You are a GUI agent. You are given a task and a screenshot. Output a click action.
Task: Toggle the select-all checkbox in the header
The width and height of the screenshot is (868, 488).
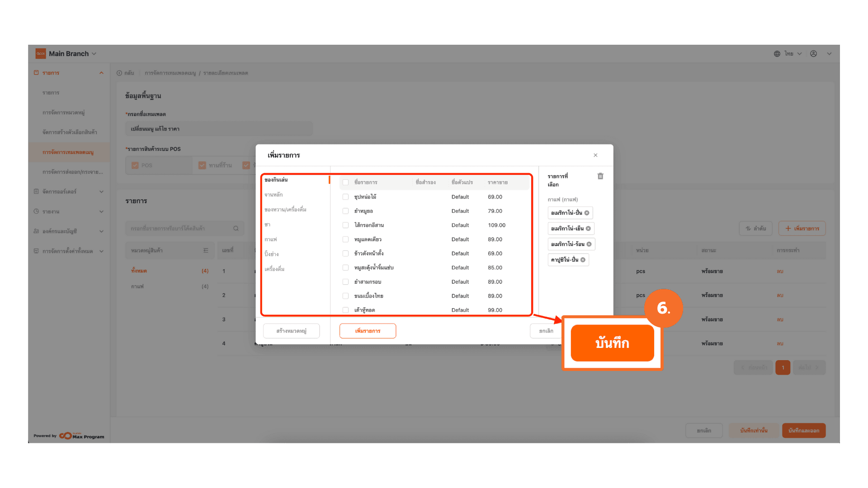345,183
